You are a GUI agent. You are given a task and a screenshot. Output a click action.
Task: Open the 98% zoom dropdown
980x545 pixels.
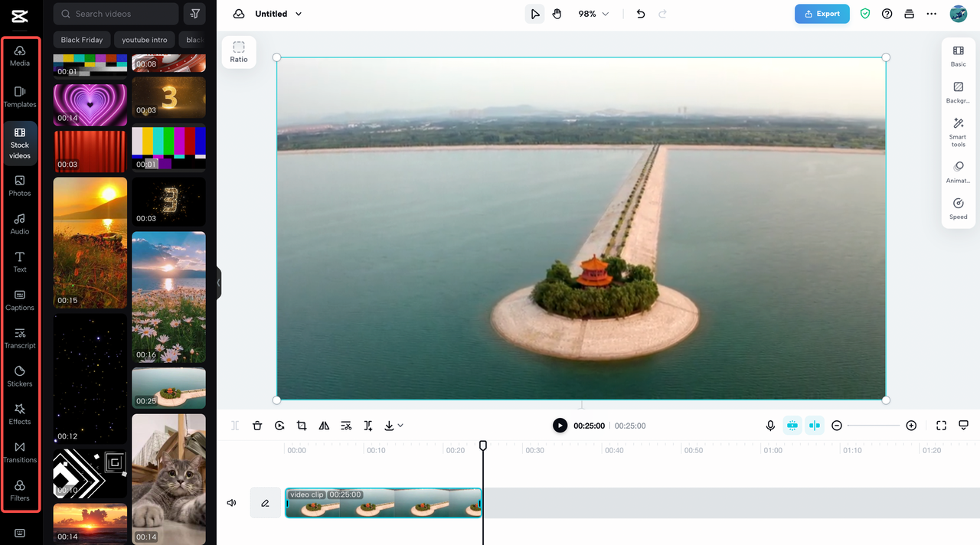tap(593, 14)
